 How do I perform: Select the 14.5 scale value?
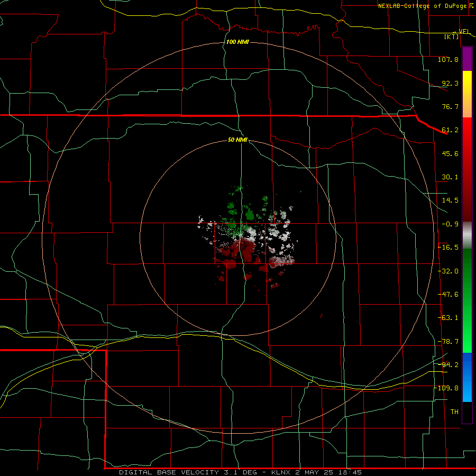[x=450, y=200]
